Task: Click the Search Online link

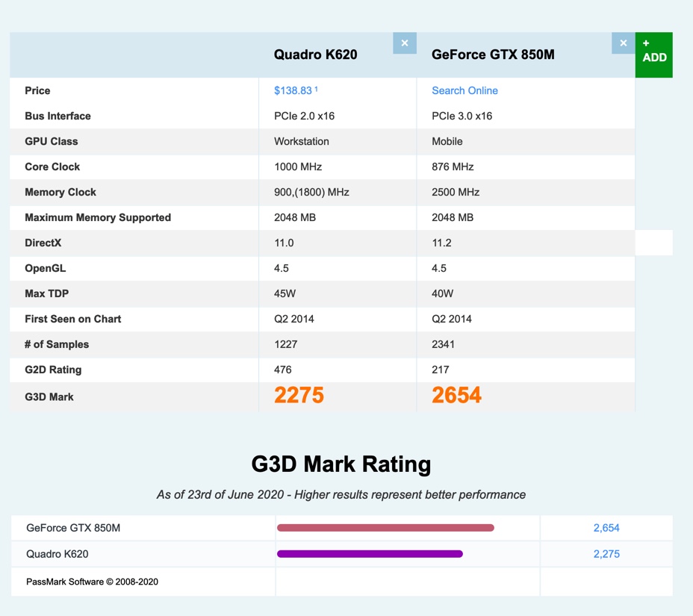Action: 464,90
